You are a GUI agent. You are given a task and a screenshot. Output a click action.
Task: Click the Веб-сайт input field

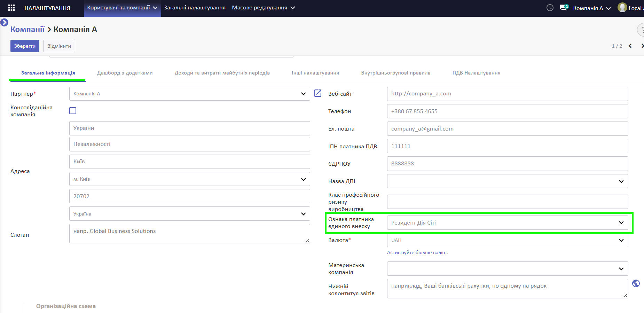(x=508, y=94)
